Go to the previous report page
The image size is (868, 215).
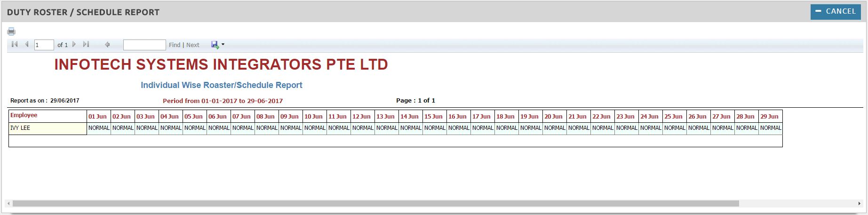point(27,44)
